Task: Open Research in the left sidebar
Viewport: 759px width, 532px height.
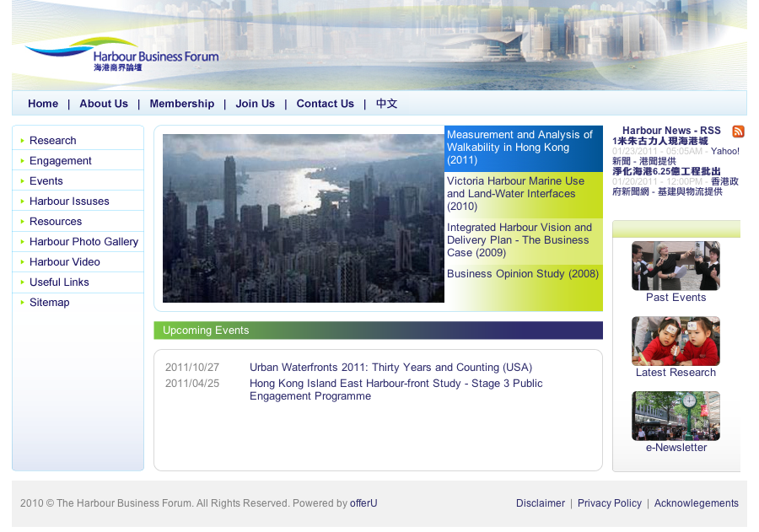Action: pyautogui.click(x=53, y=141)
